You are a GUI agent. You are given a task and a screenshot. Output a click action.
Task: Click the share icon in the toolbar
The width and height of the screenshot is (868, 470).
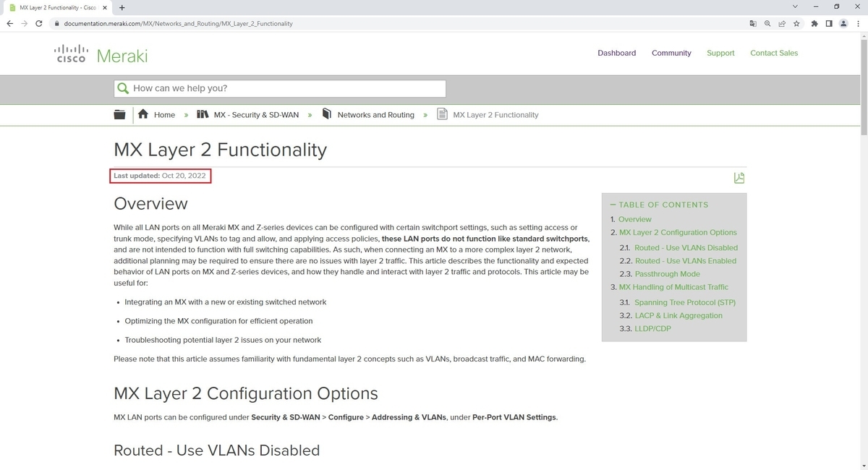pyautogui.click(x=781, y=23)
